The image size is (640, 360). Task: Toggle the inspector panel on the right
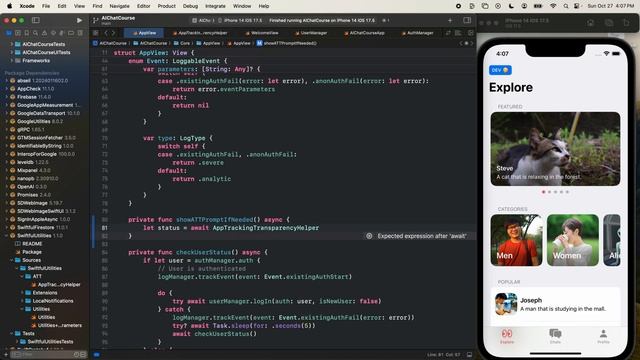tap(467, 20)
